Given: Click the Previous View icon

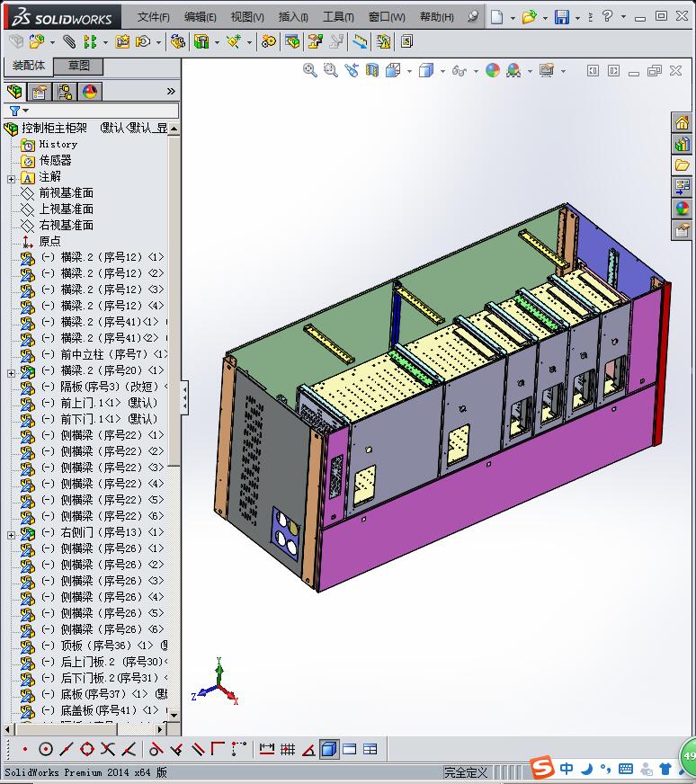Looking at the screenshot, I should coord(352,70).
